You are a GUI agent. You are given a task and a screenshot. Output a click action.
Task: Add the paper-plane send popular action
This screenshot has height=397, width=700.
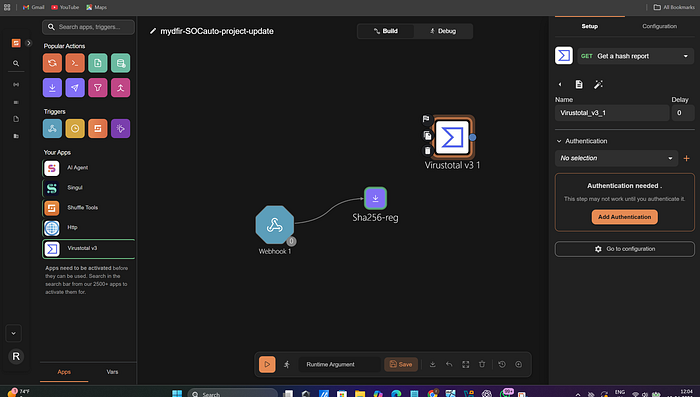[x=75, y=88]
